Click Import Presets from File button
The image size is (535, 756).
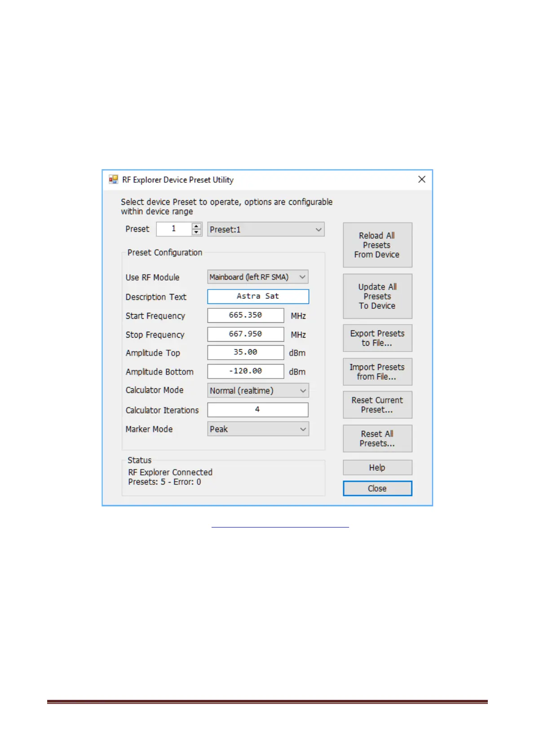coord(377,372)
